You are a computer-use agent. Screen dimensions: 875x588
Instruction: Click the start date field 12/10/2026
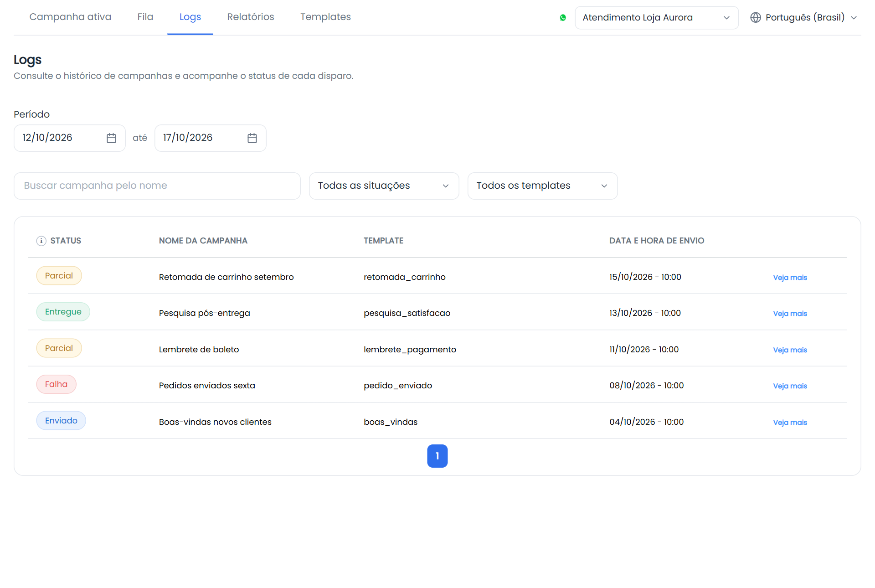tap(70, 138)
